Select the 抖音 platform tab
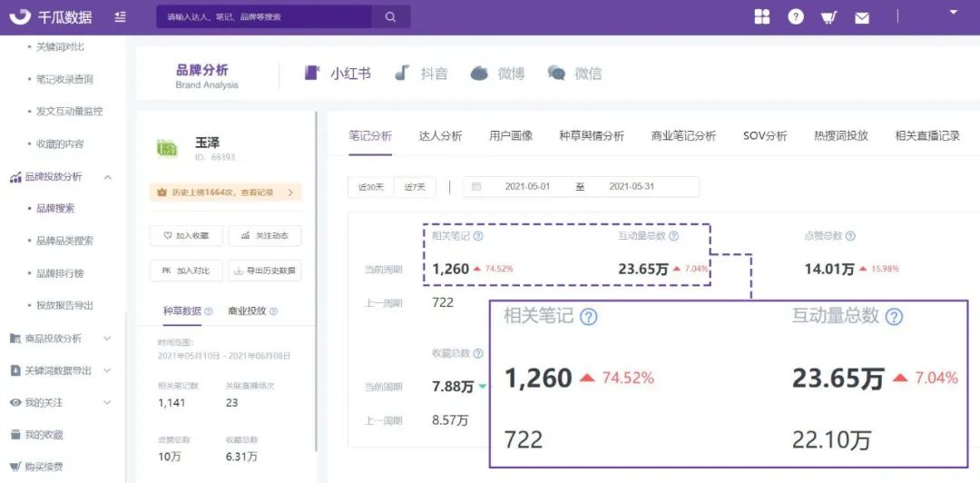Image resolution: width=980 pixels, height=483 pixels. 422,74
